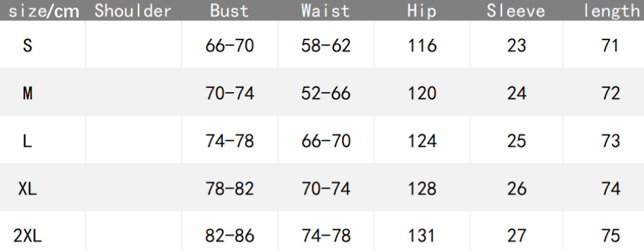Select the bust value 82-86
644x251 pixels.
pos(230,236)
